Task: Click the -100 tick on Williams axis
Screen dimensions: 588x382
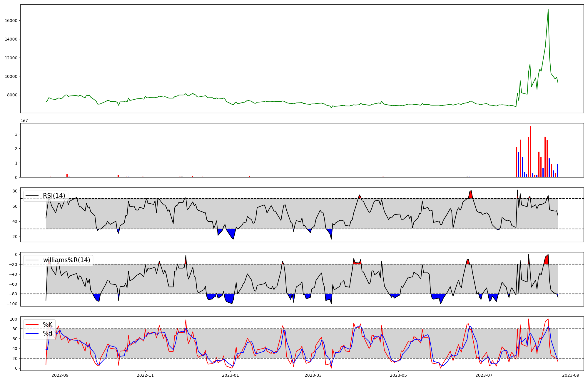Action: tap(12, 304)
